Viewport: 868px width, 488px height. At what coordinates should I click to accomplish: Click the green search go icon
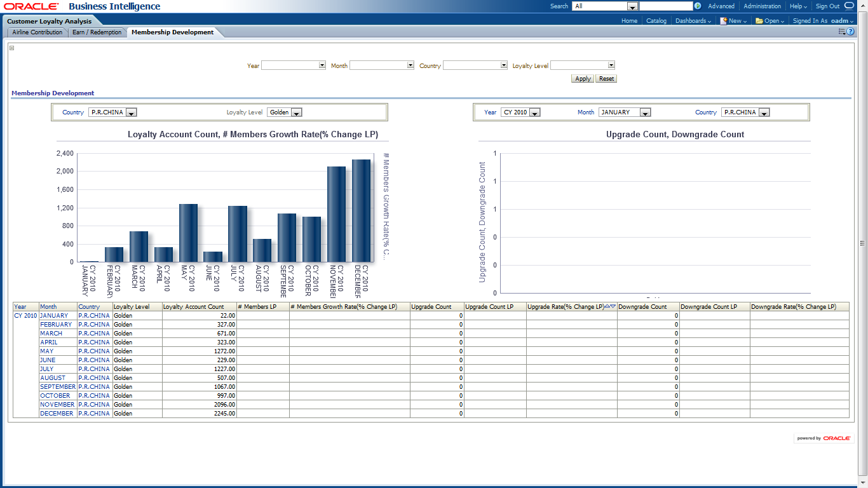[x=698, y=6]
